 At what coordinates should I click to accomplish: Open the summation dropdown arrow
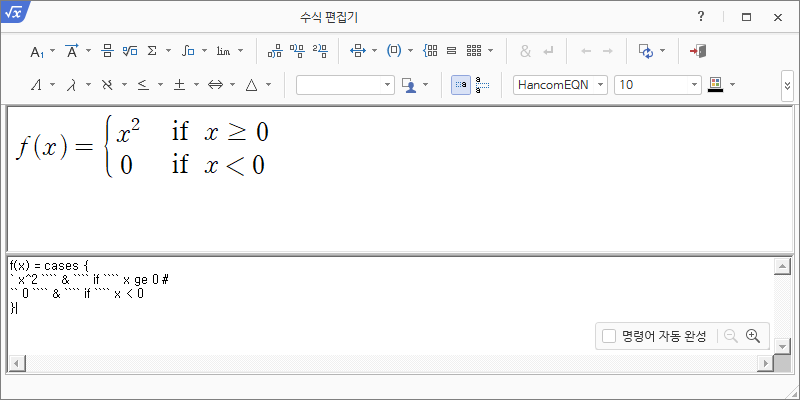(x=168, y=51)
